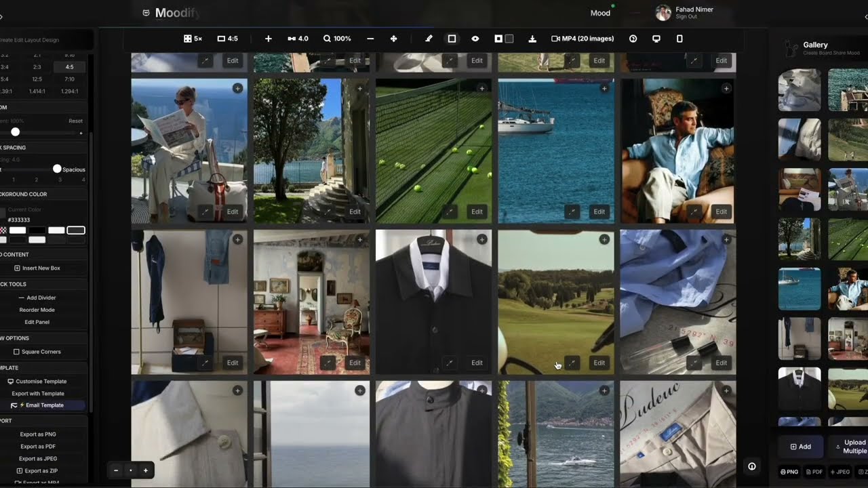
Task: Open the 4:5 aspect ratio toolbar option
Action: [227, 39]
